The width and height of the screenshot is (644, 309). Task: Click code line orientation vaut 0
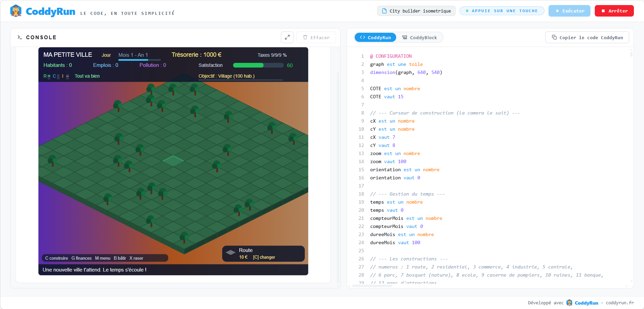click(x=395, y=178)
